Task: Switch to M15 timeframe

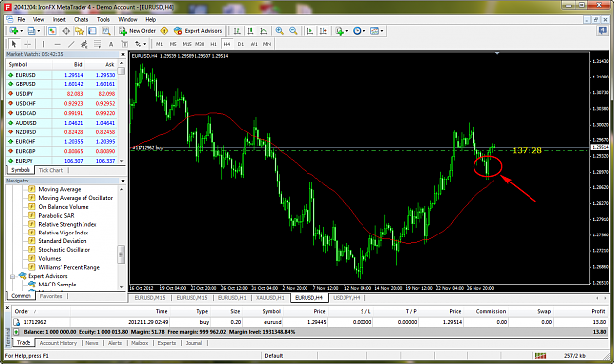Action: click(187, 44)
